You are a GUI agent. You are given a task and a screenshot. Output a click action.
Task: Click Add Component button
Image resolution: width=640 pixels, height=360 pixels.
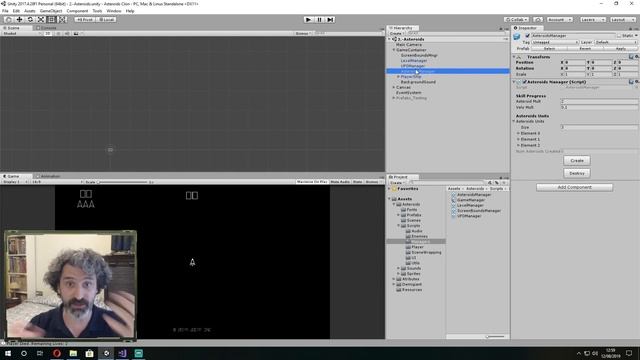click(x=574, y=187)
